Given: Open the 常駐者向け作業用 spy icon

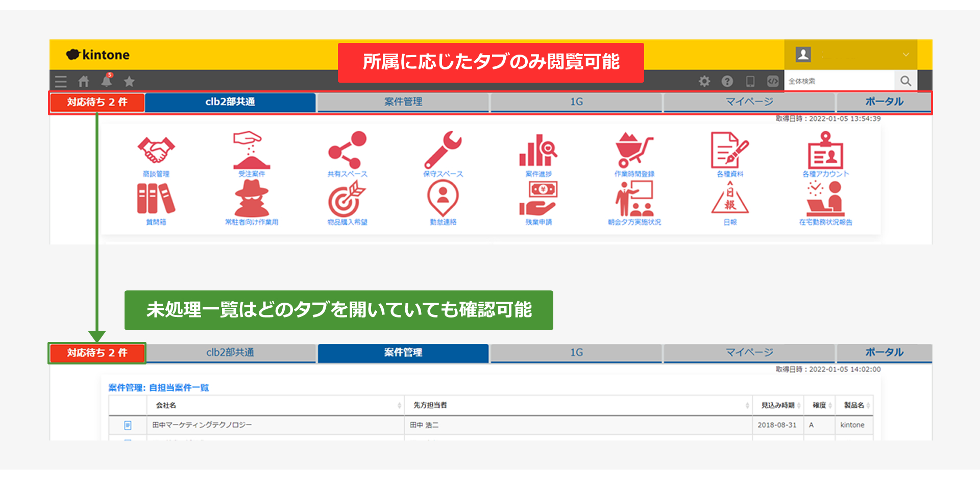Looking at the screenshot, I should [252, 199].
